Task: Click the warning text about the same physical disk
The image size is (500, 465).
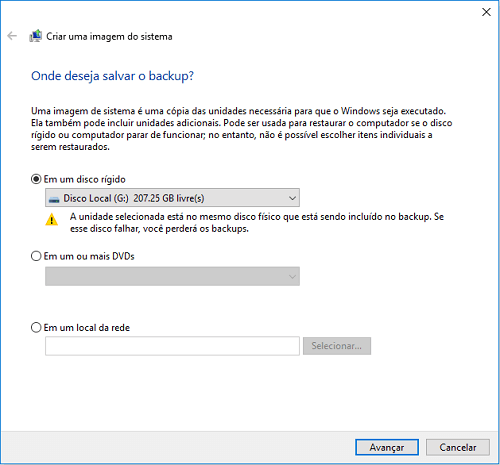Action: pos(257,223)
